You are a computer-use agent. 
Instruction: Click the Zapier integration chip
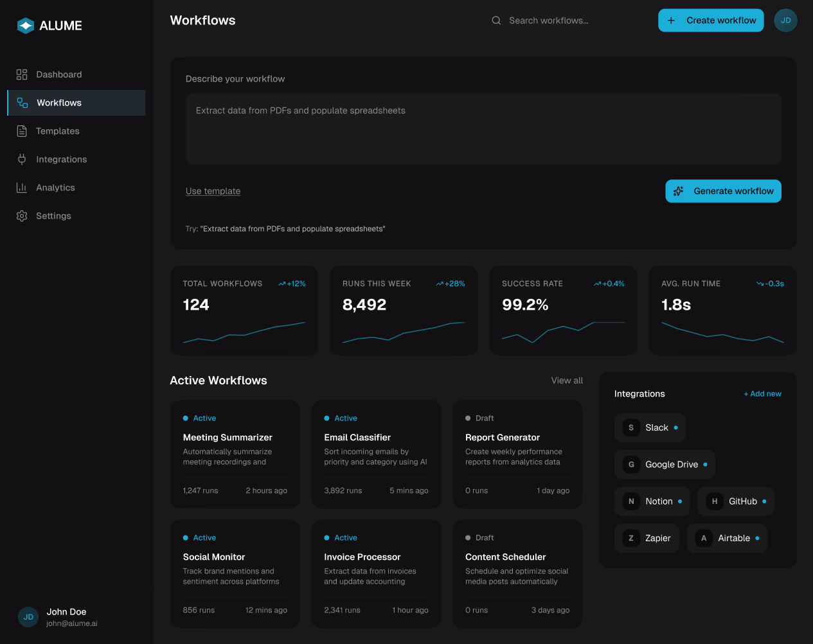[x=647, y=538]
